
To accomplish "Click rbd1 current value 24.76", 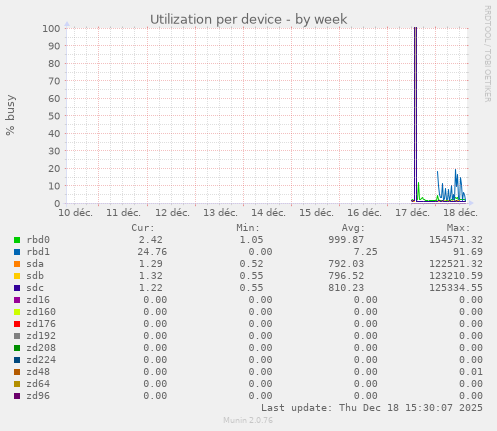I will coord(152,252).
